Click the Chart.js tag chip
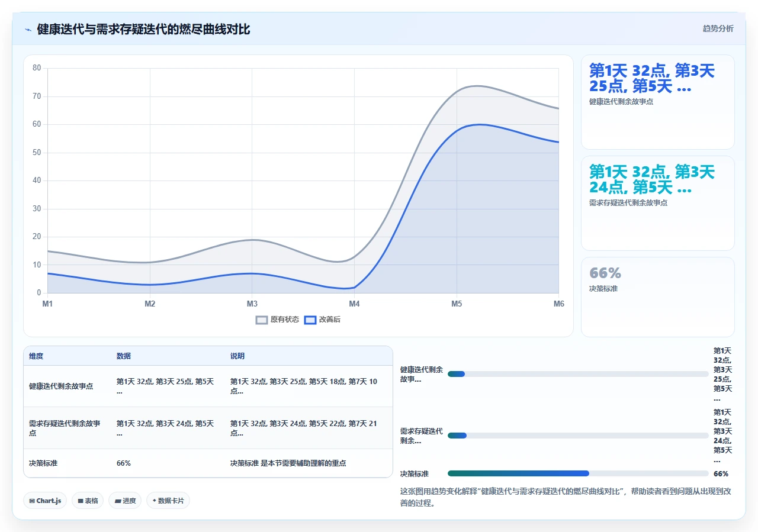 45,501
